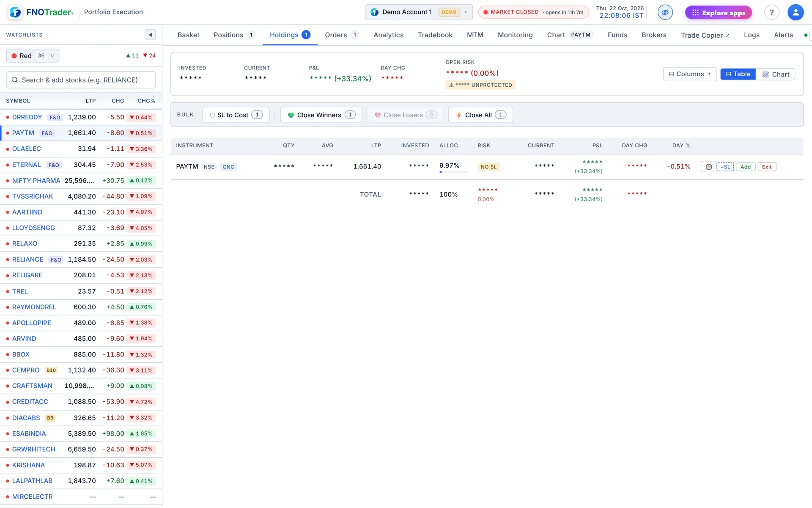Image resolution: width=812 pixels, height=508 pixels.
Task: Select DRREDDY in the watchlist
Action: pos(81,117)
